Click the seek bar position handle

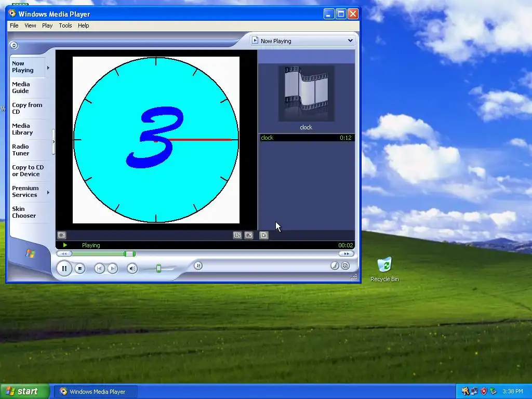pyautogui.click(x=129, y=254)
